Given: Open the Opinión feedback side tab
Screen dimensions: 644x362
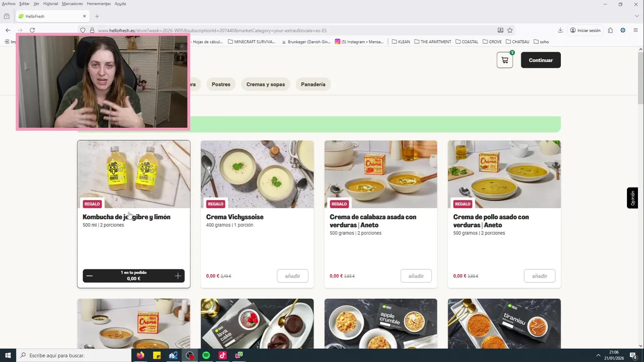Looking at the screenshot, I should point(632,198).
